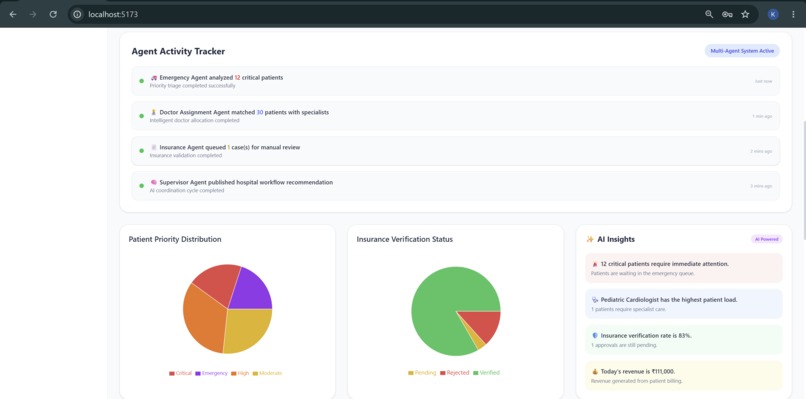Click the browser forward arrow
Viewport: 806px width, 399px height.
pyautogui.click(x=33, y=14)
